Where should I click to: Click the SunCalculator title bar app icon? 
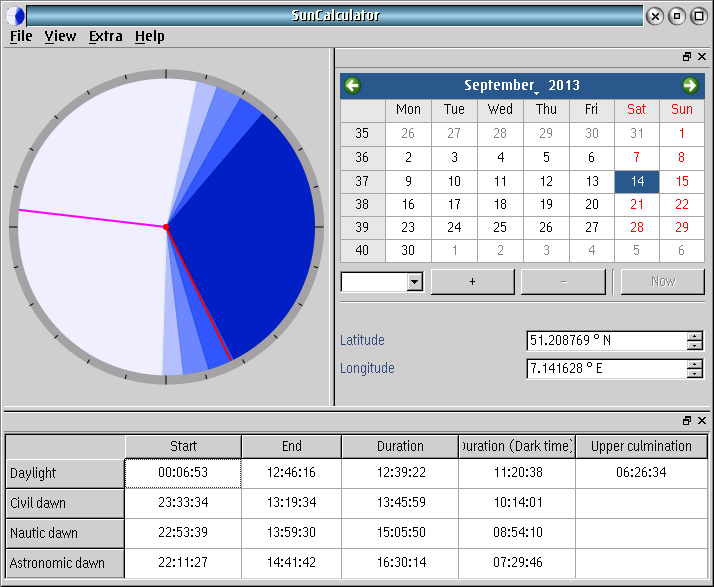[x=15, y=16]
